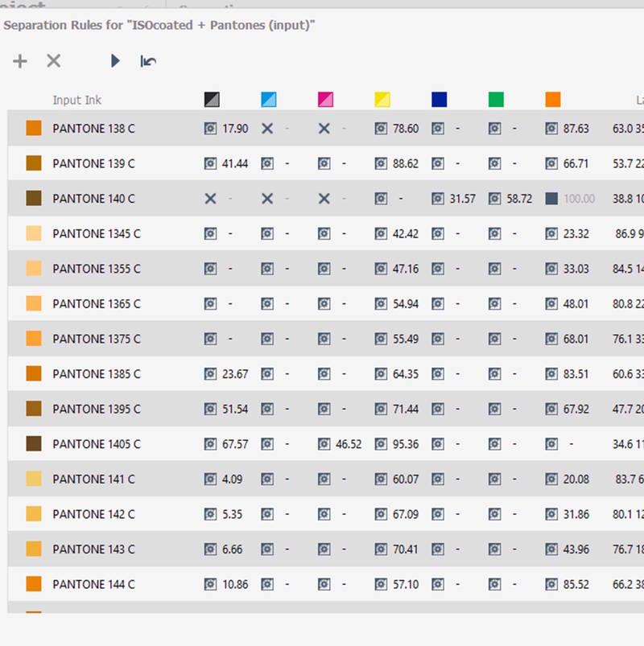The width and height of the screenshot is (644, 646).
Task: Delete selected rule with the X toolbar icon
Action: point(54,61)
